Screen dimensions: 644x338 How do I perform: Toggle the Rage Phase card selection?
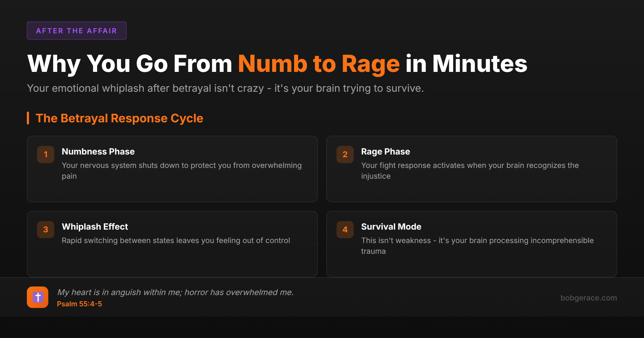(472, 169)
